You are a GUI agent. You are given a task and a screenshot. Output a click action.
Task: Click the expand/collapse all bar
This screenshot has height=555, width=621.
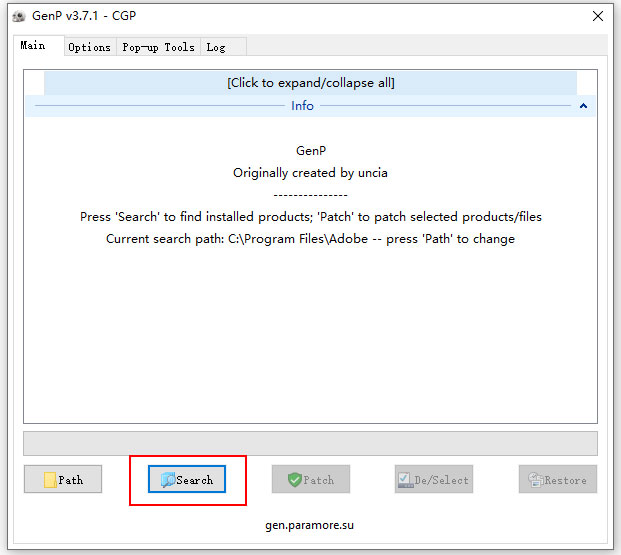(x=310, y=83)
